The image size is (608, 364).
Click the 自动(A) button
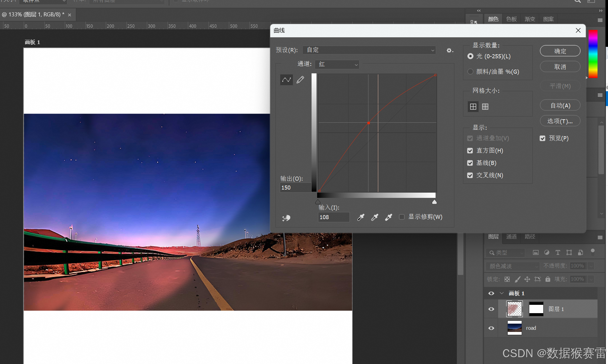[x=560, y=105]
